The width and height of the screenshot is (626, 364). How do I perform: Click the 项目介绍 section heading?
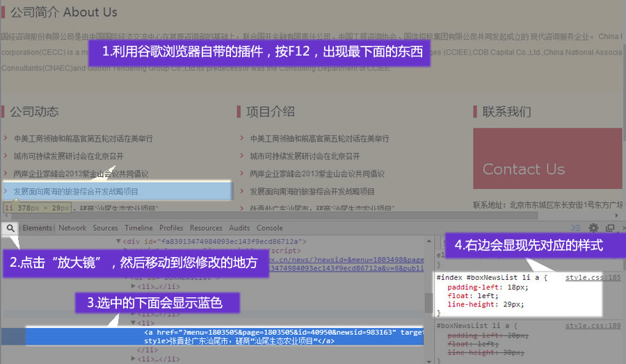271,112
